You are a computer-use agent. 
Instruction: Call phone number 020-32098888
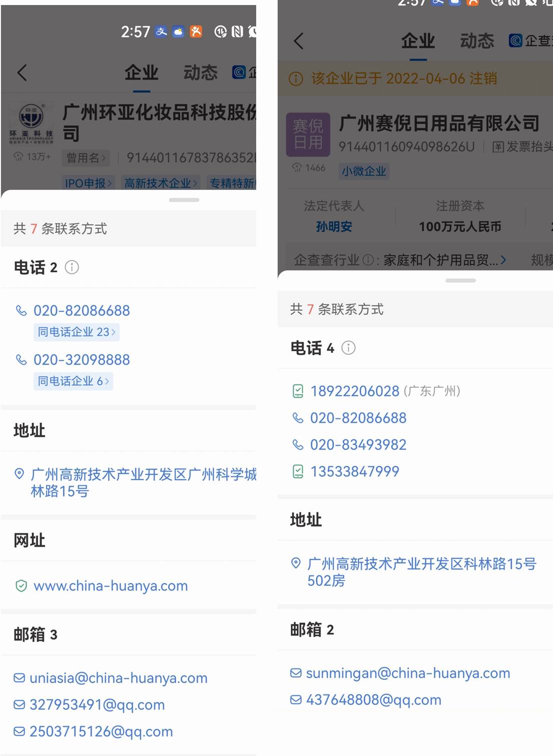[x=82, y=360]
